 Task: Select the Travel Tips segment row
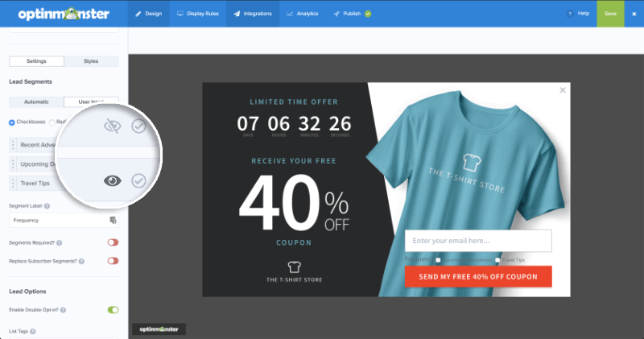pyautogui.click(x=64, y=184)
